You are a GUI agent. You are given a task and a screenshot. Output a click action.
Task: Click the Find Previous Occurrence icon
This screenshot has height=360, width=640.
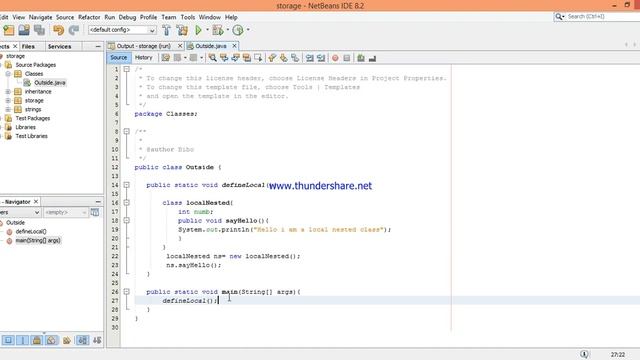point(224,58)
